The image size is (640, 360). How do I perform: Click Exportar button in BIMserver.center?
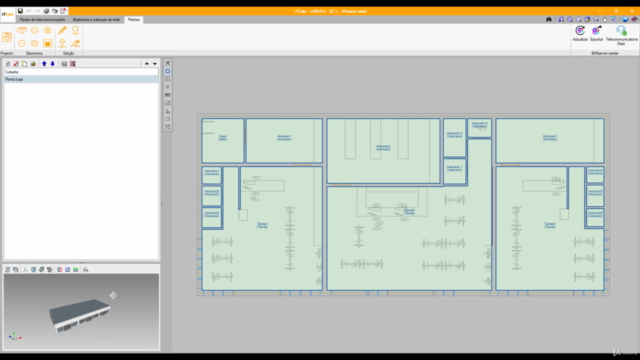(596, 33)
